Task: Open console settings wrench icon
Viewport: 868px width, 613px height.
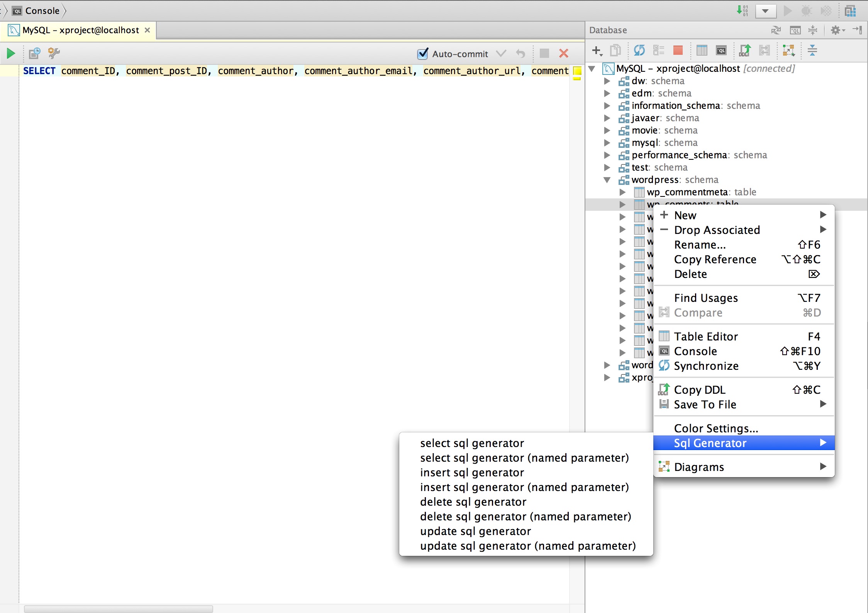Action: (54, 53)
